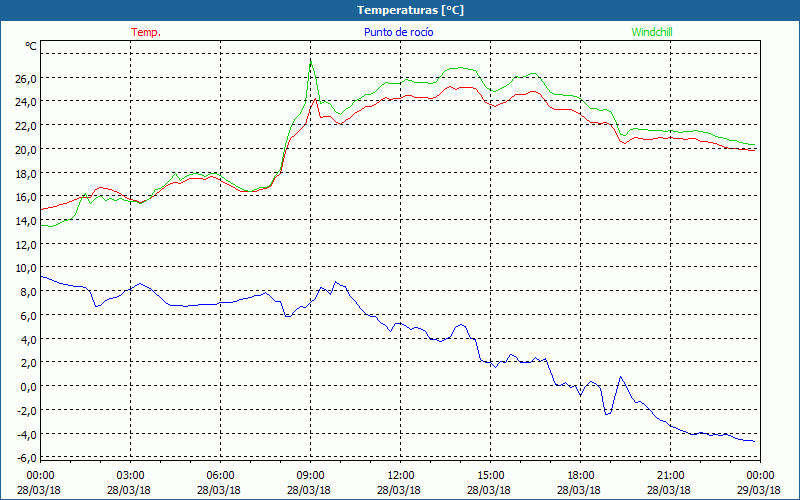Click the Punto de rocío legend label

click(398, 32)
